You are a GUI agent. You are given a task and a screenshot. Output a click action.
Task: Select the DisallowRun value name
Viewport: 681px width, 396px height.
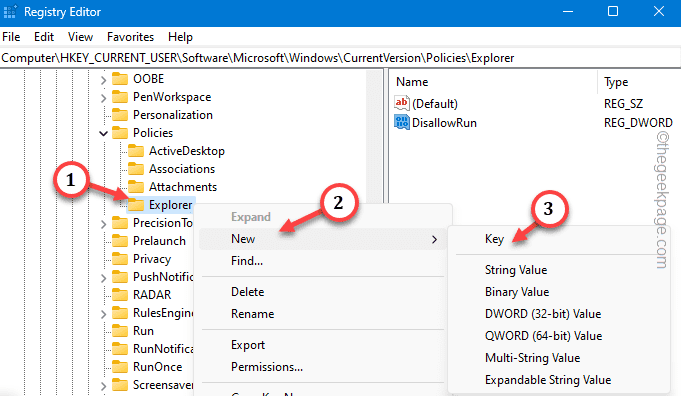coord(444,123)
